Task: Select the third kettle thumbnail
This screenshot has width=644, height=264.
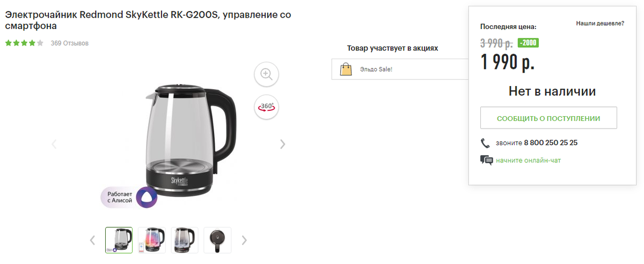Action: (185, 240)
